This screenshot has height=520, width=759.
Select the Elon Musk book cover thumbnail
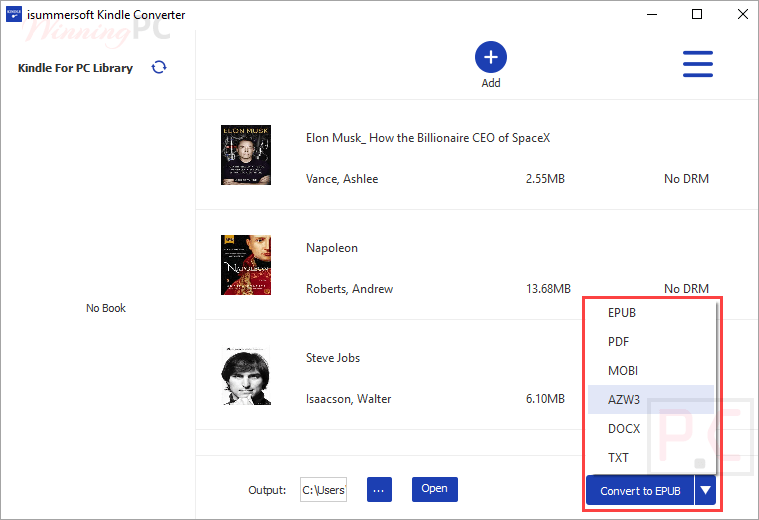246,155
